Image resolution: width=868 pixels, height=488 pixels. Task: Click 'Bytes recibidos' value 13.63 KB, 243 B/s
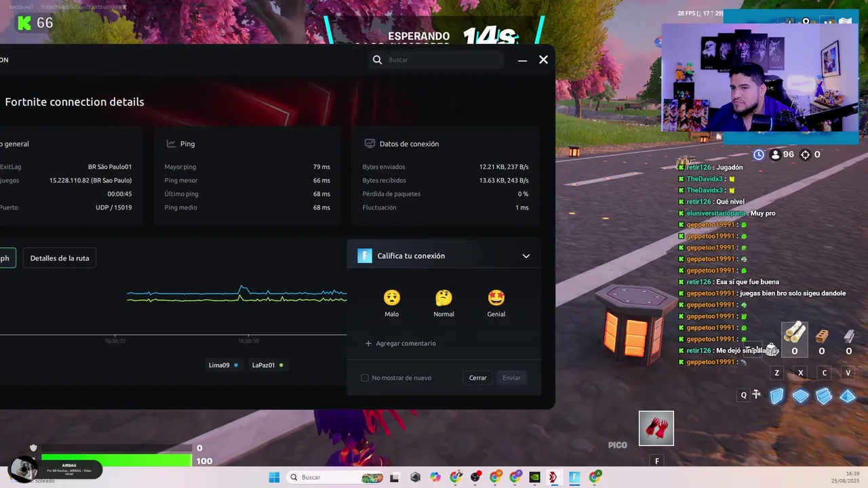tap(504, 180)
